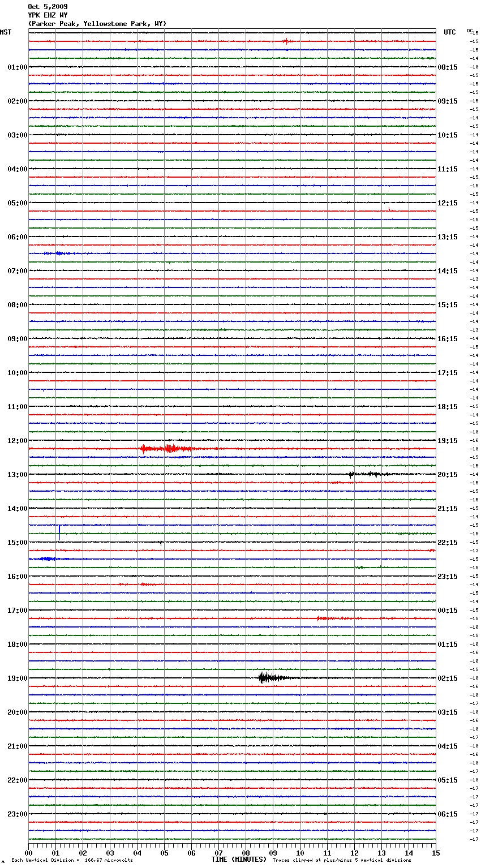
Task: Select the 03:00 MST hour label
Action: (18, 135)
